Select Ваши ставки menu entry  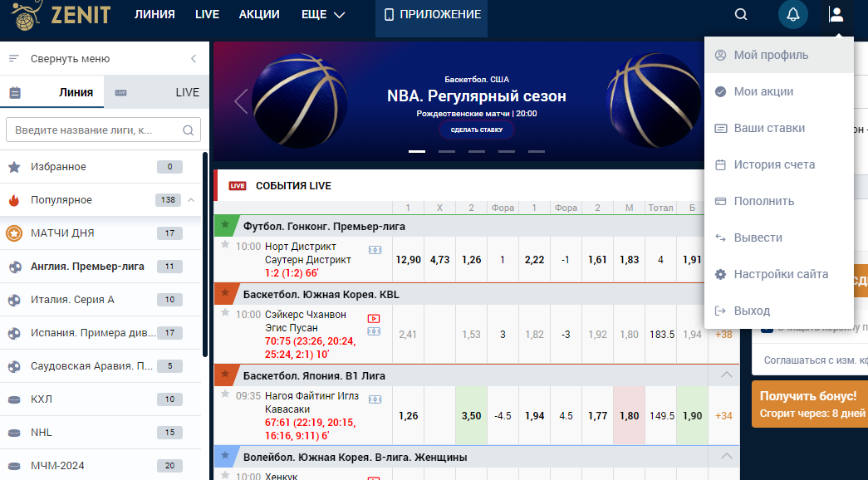tap(779, 128)
